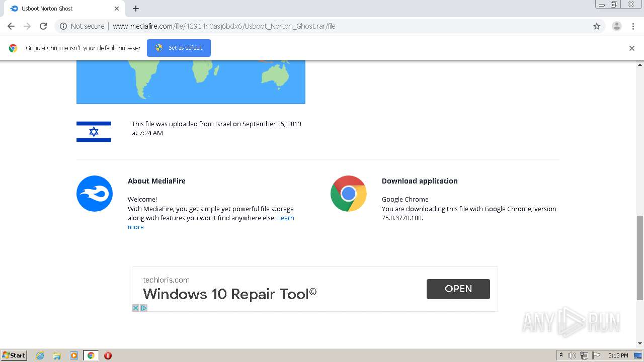This screenshot has height=362, width=644.
Task: Click the About MediaFire heading
Action: 156,181
